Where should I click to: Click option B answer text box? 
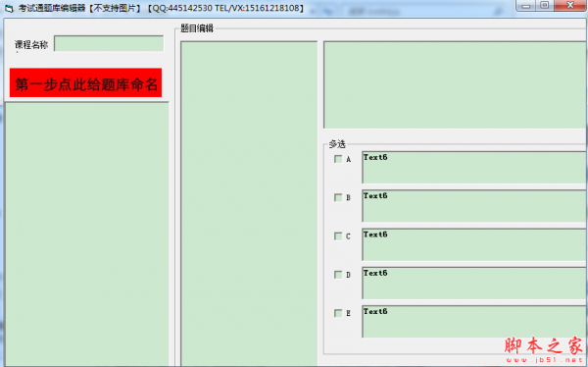pos(474,206)
